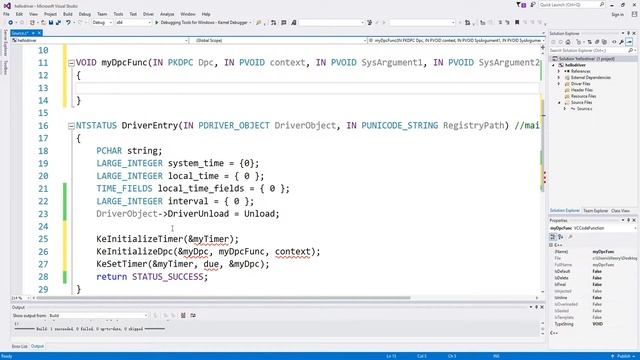Click the Quick Launch search field

[x=571, y=5]
